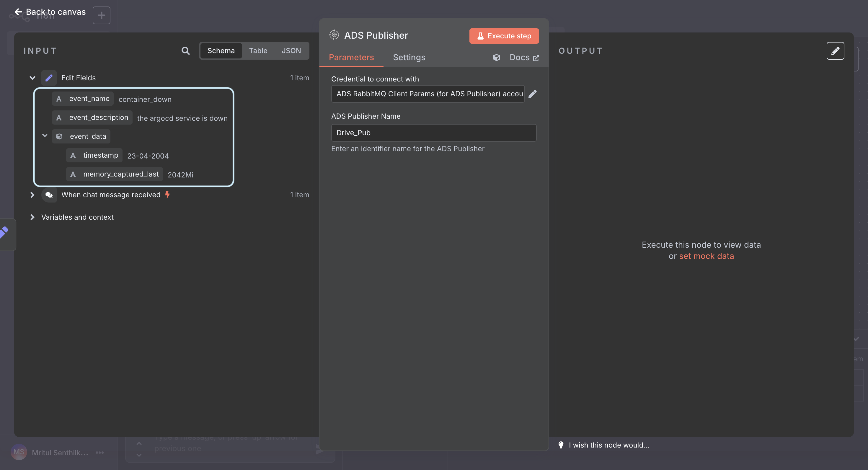Collapse the event_data field group
Screen dimensions: 868x470
click(x=45, y=136)
